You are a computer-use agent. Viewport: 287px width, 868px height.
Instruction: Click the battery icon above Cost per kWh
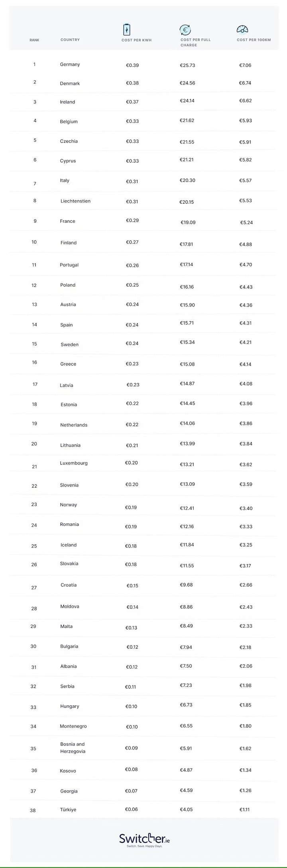coord(126,30)
